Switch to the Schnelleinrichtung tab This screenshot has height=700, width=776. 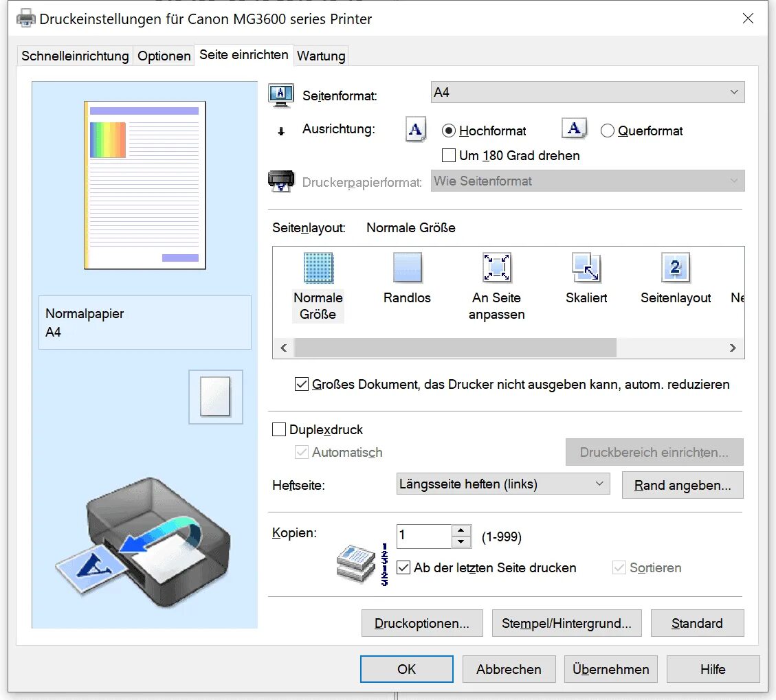click(x=75, y=56)
